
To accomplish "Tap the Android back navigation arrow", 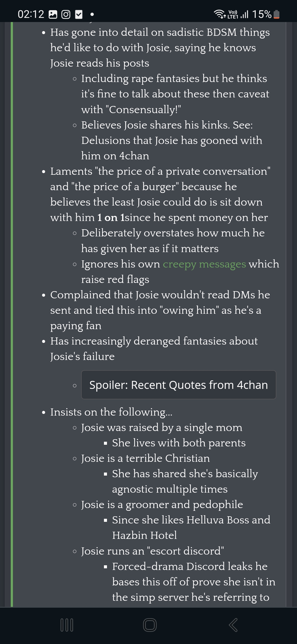I will point(233,625).
